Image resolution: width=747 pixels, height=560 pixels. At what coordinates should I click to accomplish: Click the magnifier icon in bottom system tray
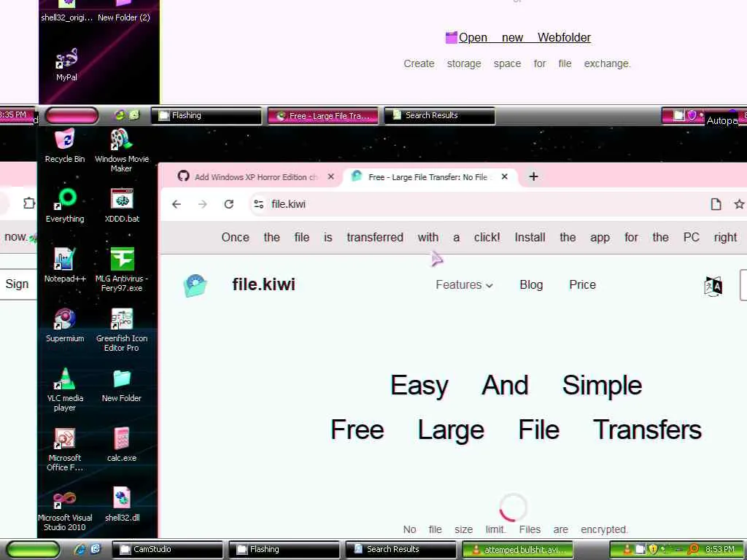(694, 549)
